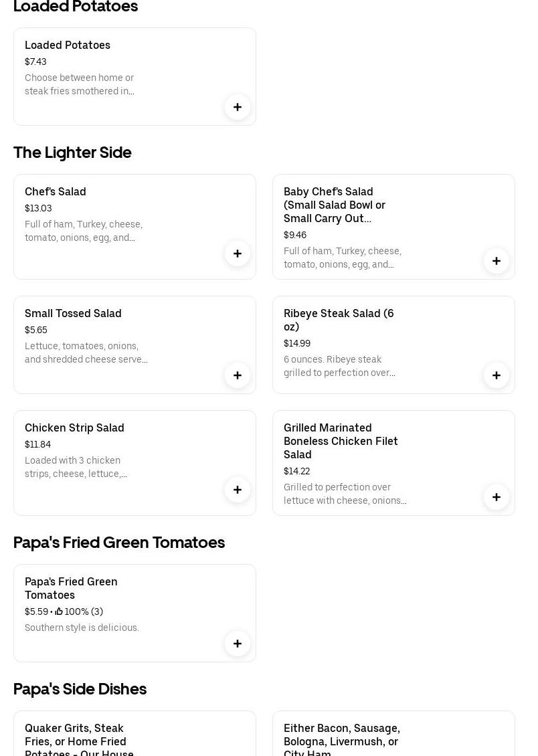Click the 100% rating on Fried Green Tomatoes
538x756 pixels.
(x=79, y=611)
